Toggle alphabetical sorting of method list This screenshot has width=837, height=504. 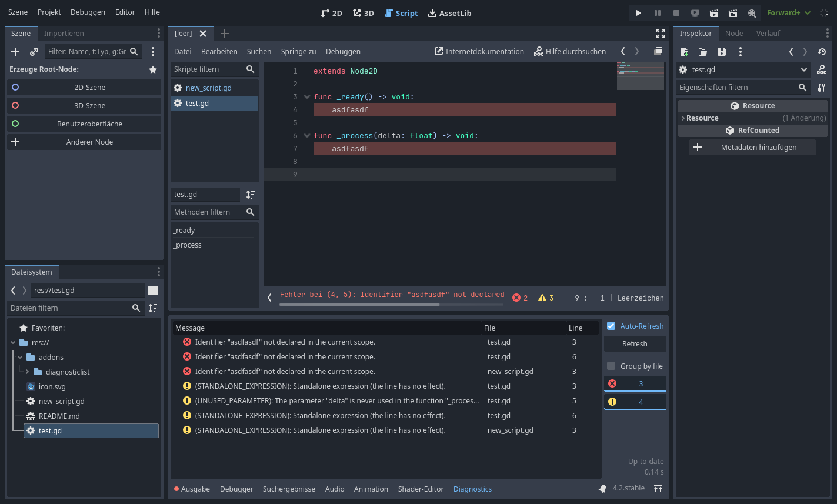(x=251, y=195)
